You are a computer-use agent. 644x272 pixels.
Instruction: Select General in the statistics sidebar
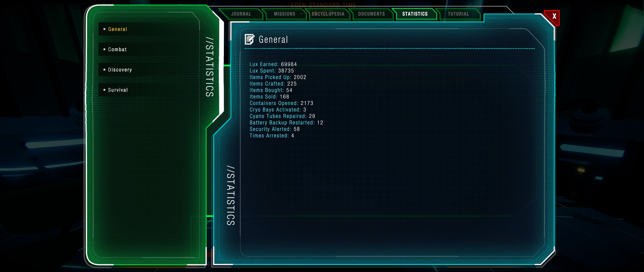(x=149, y=29)
